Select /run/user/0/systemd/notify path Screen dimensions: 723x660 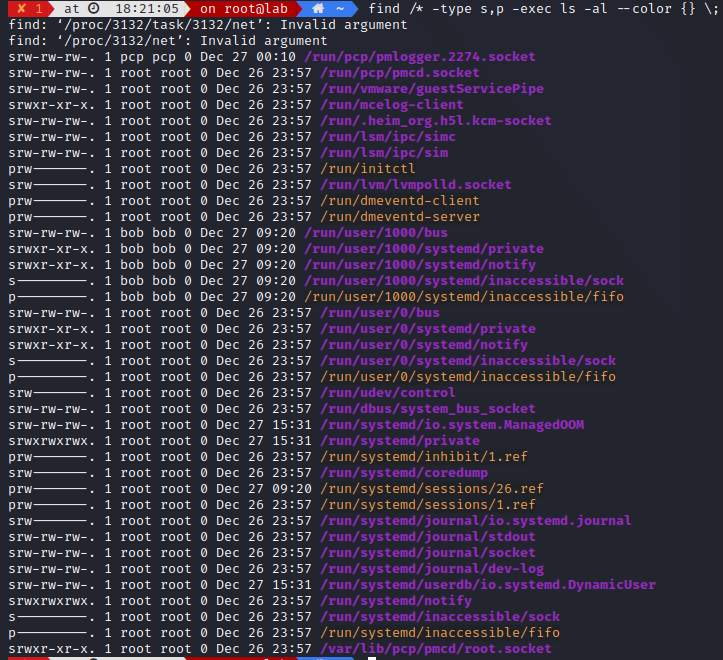(424, 345)
